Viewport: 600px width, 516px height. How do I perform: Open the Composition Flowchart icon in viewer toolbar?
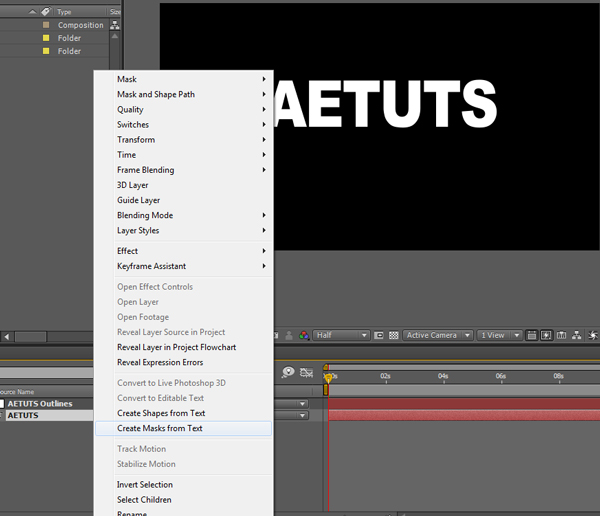(x=576, y=335)
